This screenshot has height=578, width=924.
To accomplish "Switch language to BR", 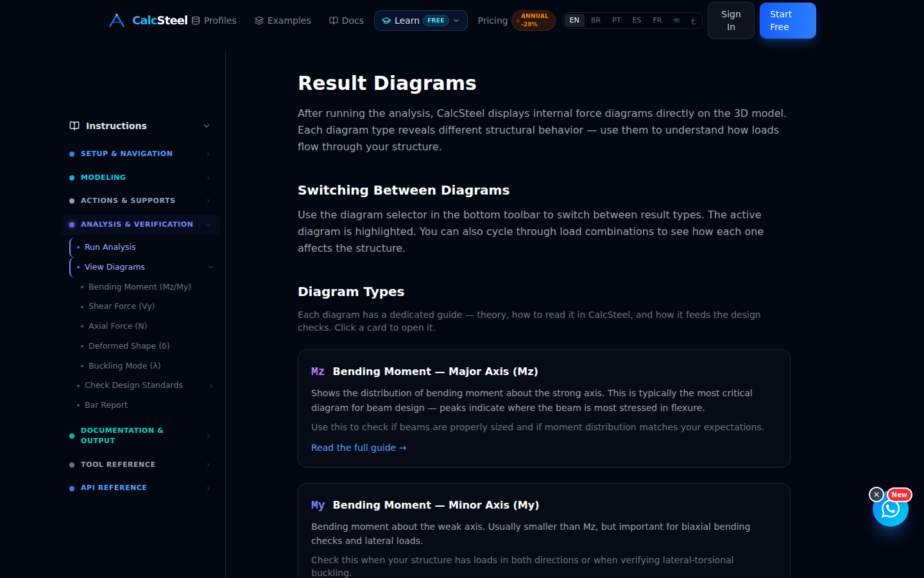I will [595, 21].
